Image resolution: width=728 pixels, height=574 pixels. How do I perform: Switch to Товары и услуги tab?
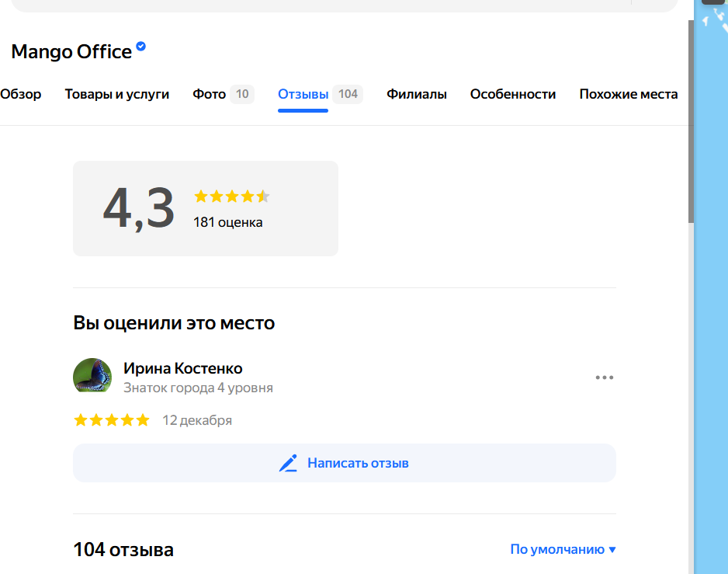coord(117,94)
